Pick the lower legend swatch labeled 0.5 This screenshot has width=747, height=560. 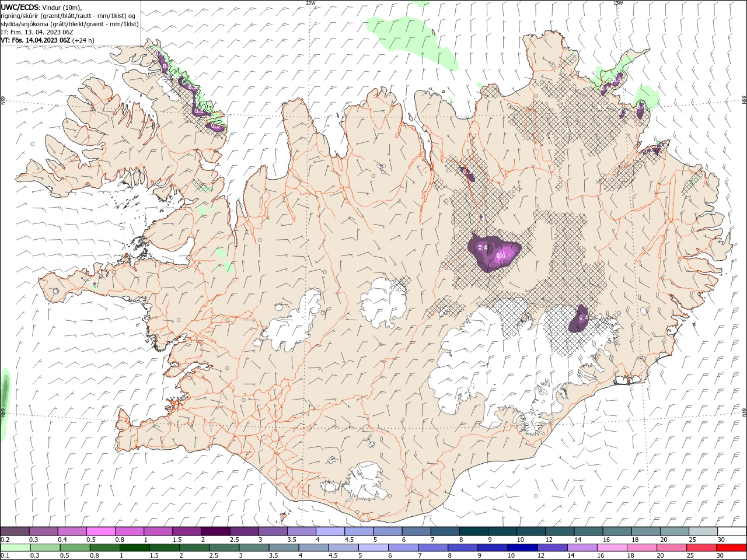click(x=75, y=548)
